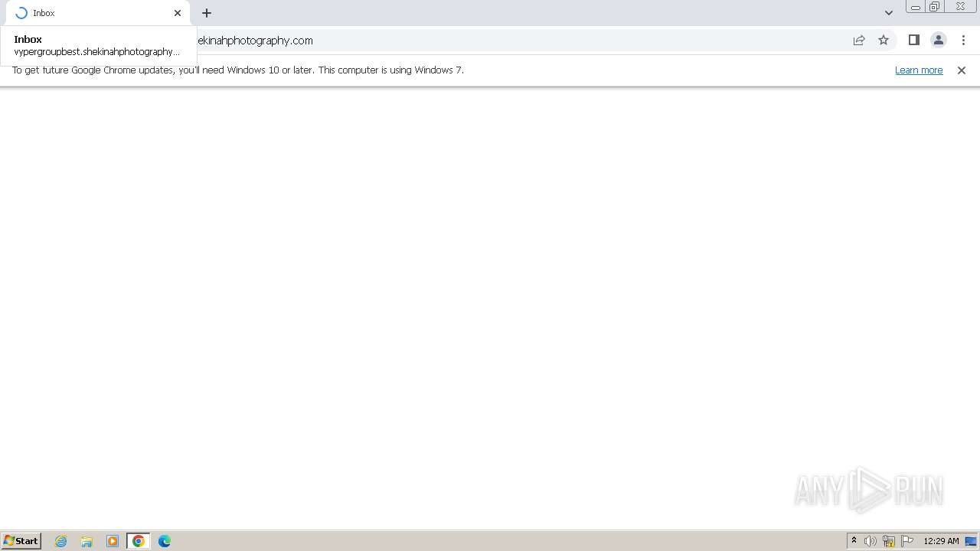
Task: Click the Inbox tab tooltip card
Action: click(98, 46)
